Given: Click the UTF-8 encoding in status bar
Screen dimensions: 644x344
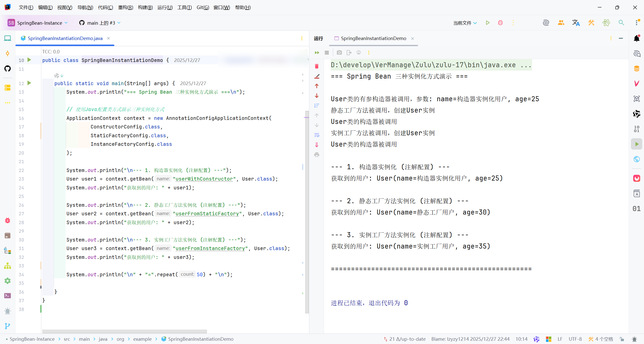Looking at the screenshot, I should [575, 339].
